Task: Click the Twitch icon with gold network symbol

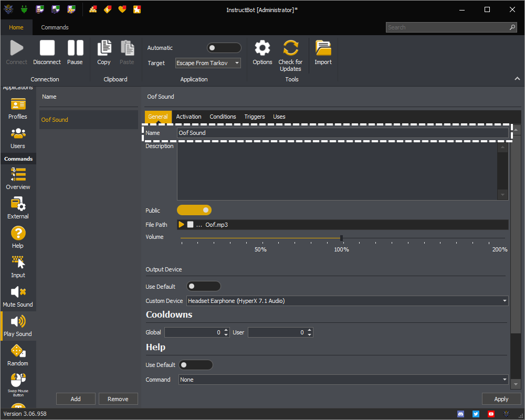Action: pyautogui.click(x=71, y=9)
